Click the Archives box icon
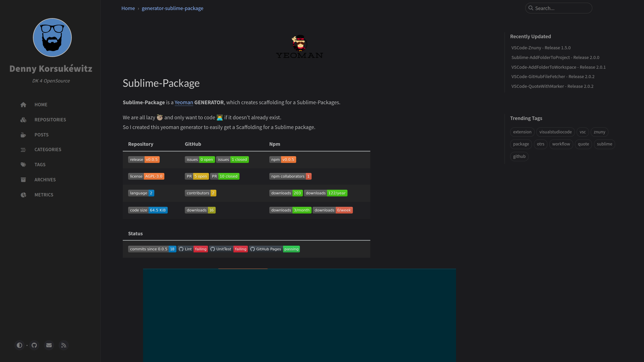This screenshot has width=644, height=362. [23, 180]
